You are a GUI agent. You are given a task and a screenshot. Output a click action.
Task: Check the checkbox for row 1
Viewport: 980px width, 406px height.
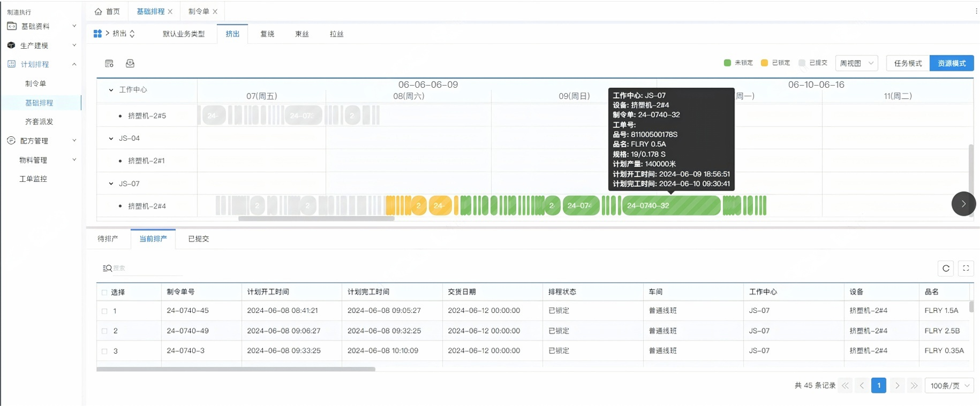104,311
